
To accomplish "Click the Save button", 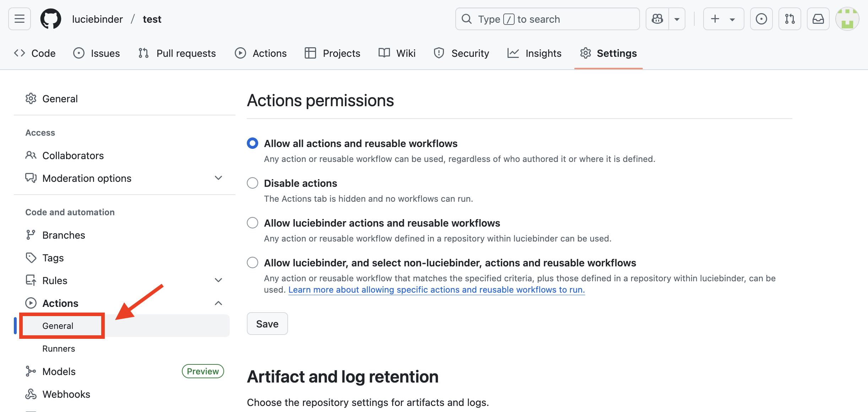I will coord(267,324).
